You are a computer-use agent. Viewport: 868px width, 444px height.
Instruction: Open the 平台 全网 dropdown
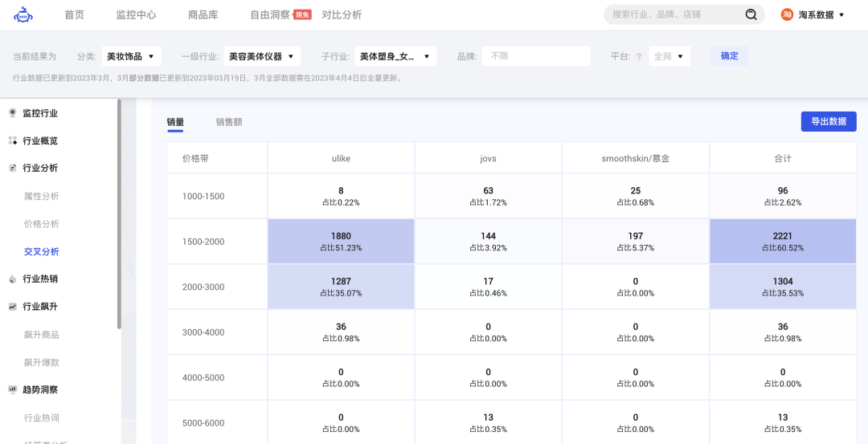(x=669, y=56)
